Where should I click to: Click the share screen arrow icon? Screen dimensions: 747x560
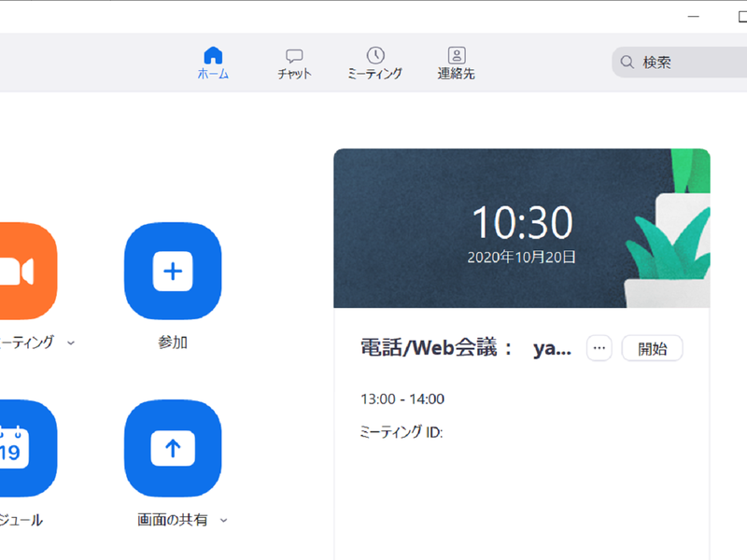173,449
